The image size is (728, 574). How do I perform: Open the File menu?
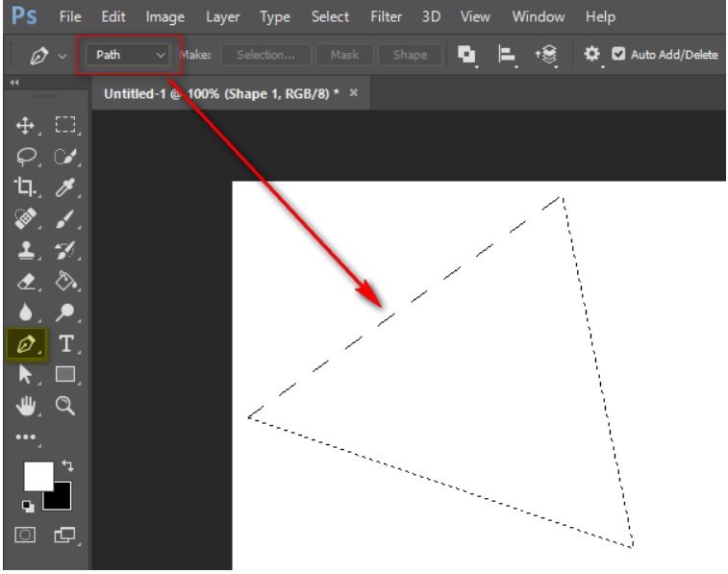click(x=70, y=16)
